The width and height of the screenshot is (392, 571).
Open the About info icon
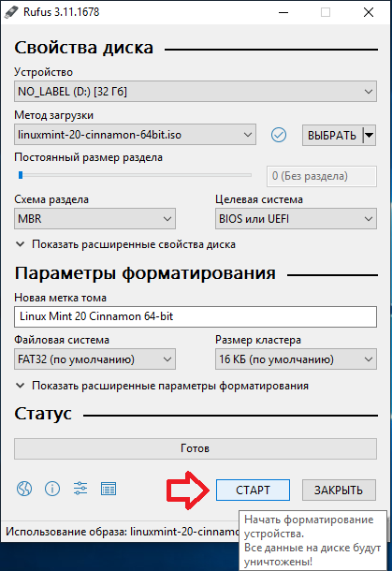coord(52,489)
